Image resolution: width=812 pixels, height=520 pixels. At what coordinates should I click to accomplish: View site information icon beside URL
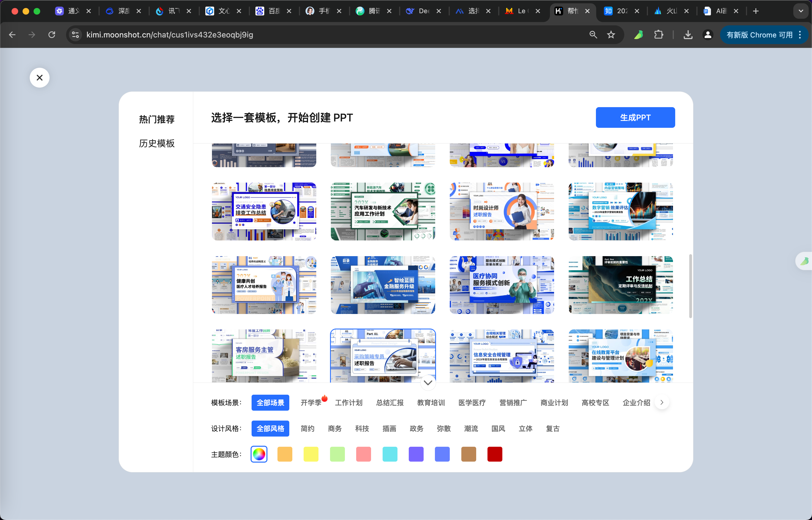click(76, 35)
